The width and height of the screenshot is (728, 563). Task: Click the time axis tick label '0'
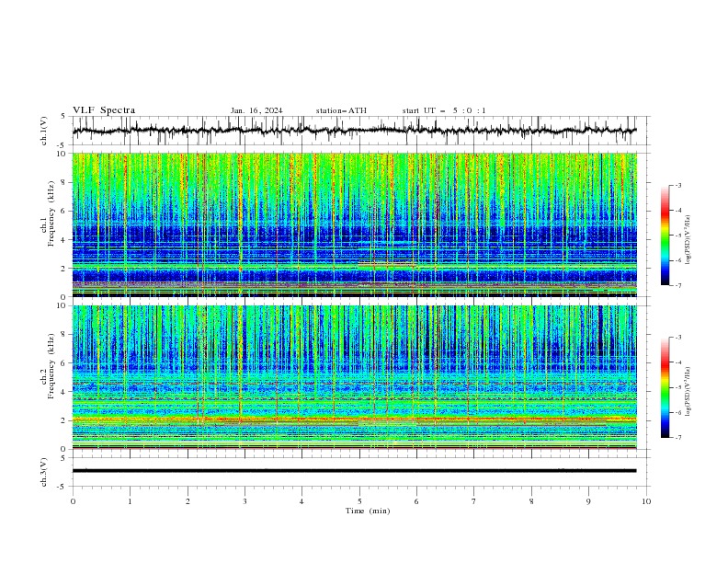73,501
